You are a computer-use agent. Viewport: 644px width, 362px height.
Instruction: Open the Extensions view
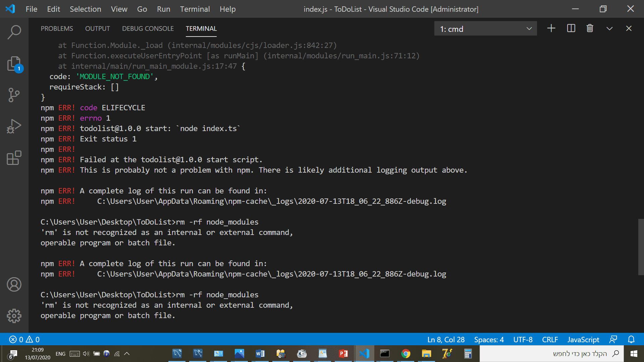(x=14, y=158)
